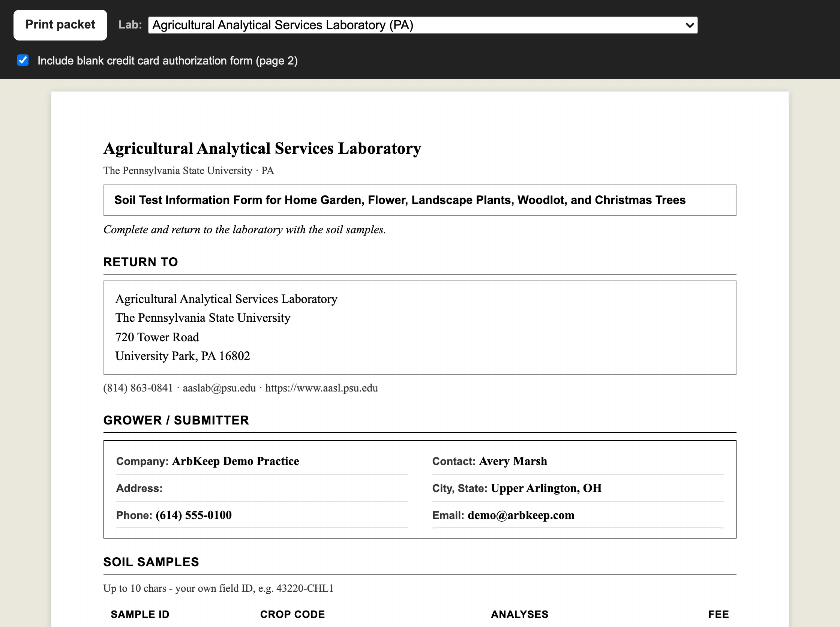Screen dimensions: 840x627
Task: Click the ANALYSES column header
Action: (520, 615)
